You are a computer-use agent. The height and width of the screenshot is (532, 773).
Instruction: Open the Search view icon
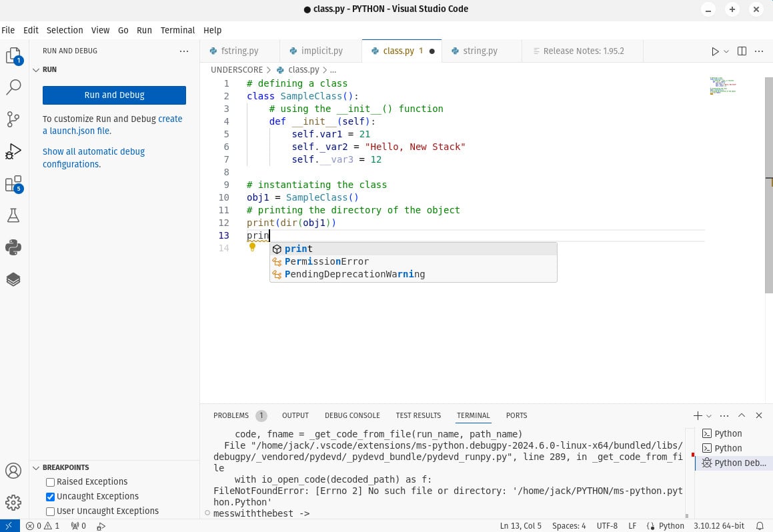pos(14,87)
